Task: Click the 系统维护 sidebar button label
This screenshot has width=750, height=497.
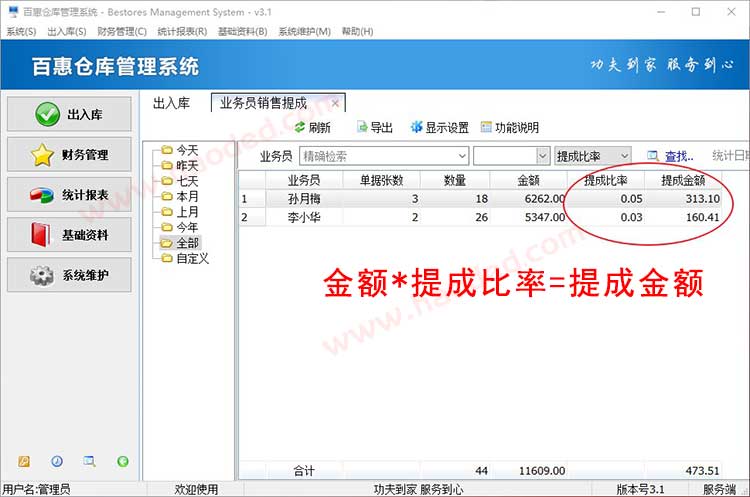Action: tap(86, 275)
